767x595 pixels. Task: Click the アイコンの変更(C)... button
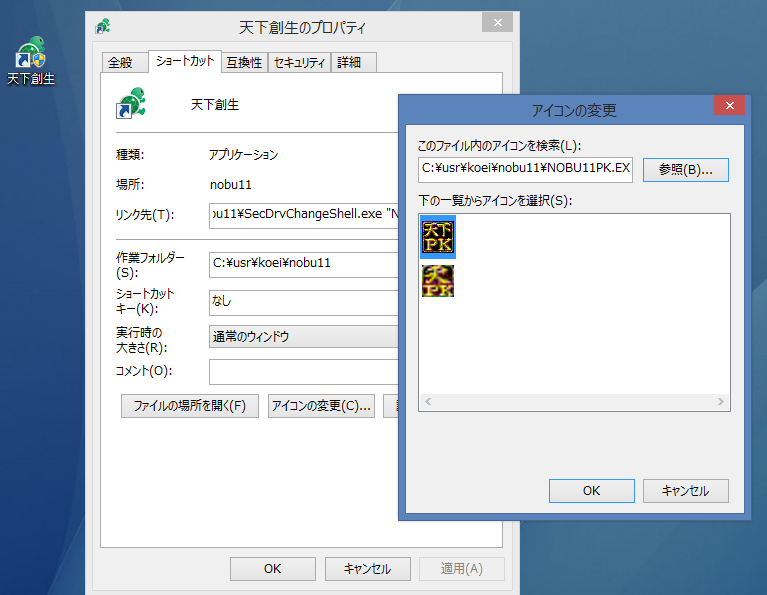point(321,406)
